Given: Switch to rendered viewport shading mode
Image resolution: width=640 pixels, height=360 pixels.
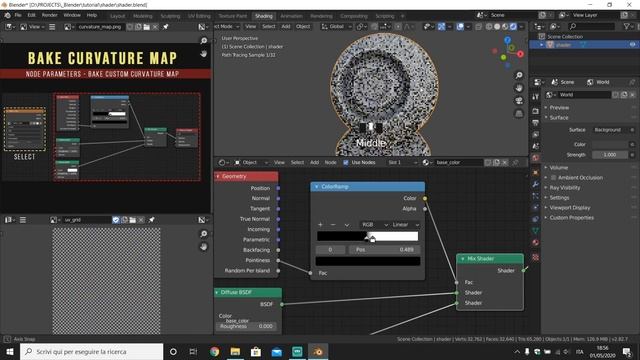Looking at the screenshot, I should coord(513,27).
